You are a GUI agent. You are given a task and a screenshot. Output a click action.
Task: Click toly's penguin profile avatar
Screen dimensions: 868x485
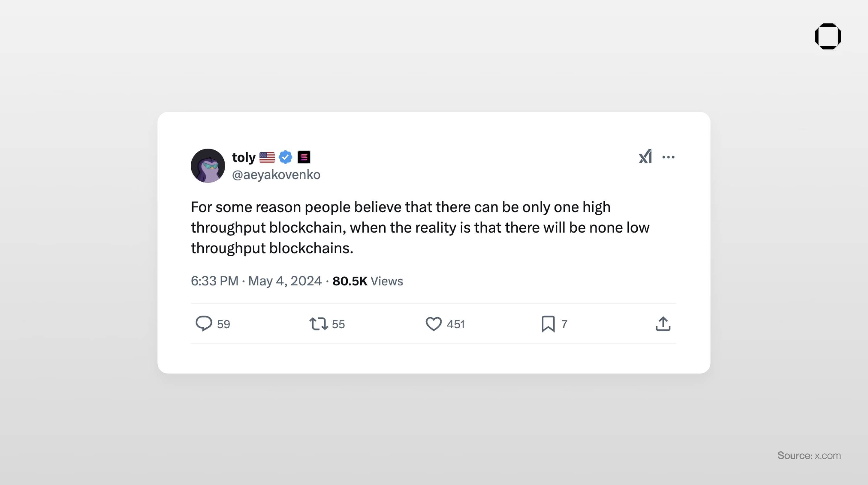(x=207, y=166)
